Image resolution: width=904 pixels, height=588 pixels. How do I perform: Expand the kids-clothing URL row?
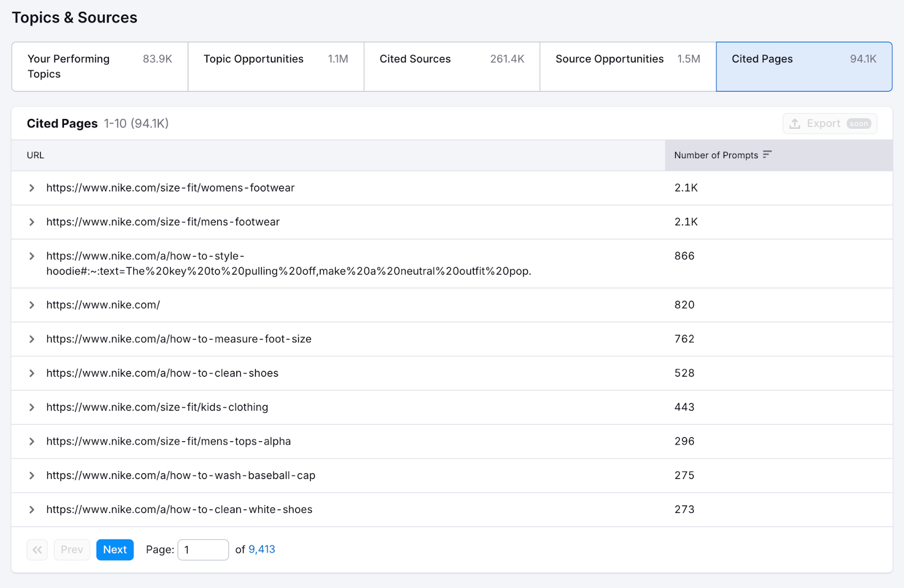tap(32, 407)
